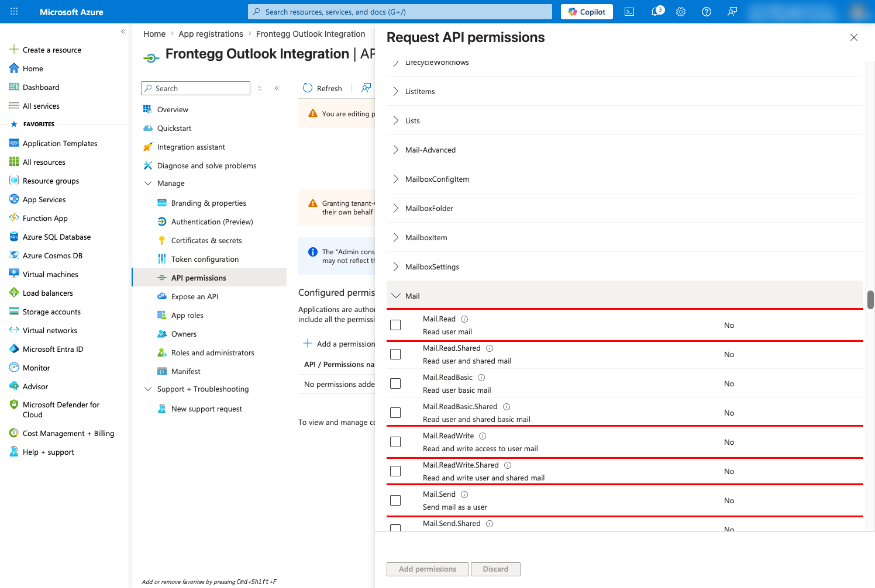Go to App registrations breadcrumb
The height and width of the screenshot is (588, 875).
click(211, 34)
